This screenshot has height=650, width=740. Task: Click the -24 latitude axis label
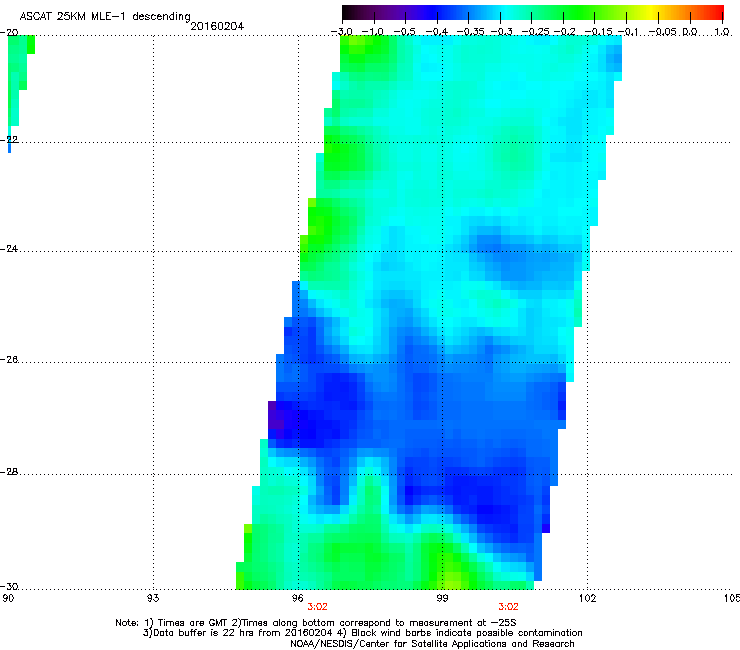click(9, 248)
